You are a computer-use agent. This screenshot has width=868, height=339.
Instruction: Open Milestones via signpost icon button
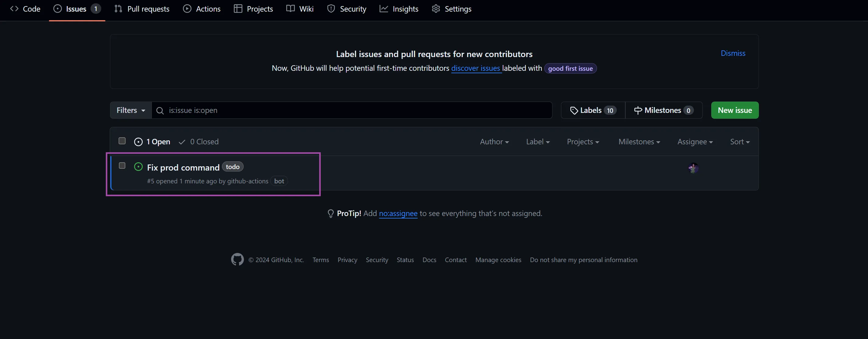663,110
